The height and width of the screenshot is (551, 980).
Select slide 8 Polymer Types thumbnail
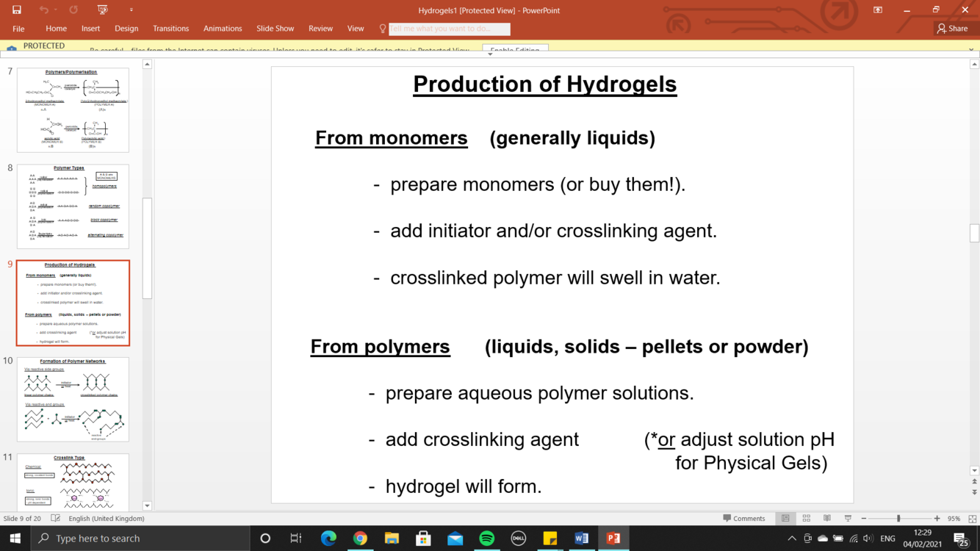point(73,206)
